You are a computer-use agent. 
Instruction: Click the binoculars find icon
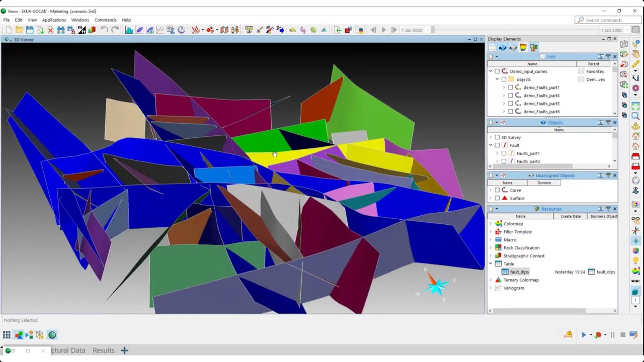click(x=61, y=30)
